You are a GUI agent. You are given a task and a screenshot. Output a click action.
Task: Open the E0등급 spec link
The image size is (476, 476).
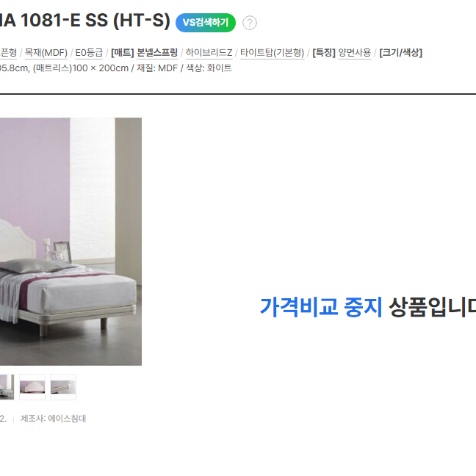[x=89, y=53]
